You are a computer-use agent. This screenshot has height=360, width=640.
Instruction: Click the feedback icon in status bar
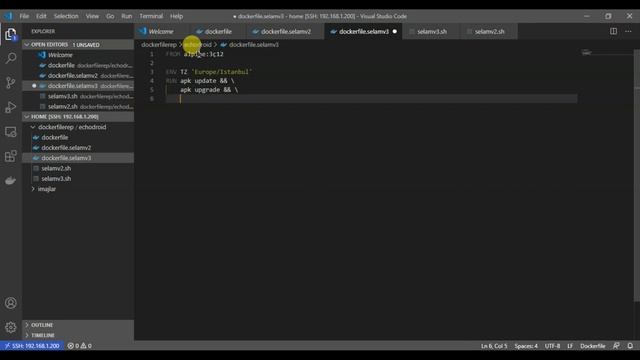[x=616, y=346]
